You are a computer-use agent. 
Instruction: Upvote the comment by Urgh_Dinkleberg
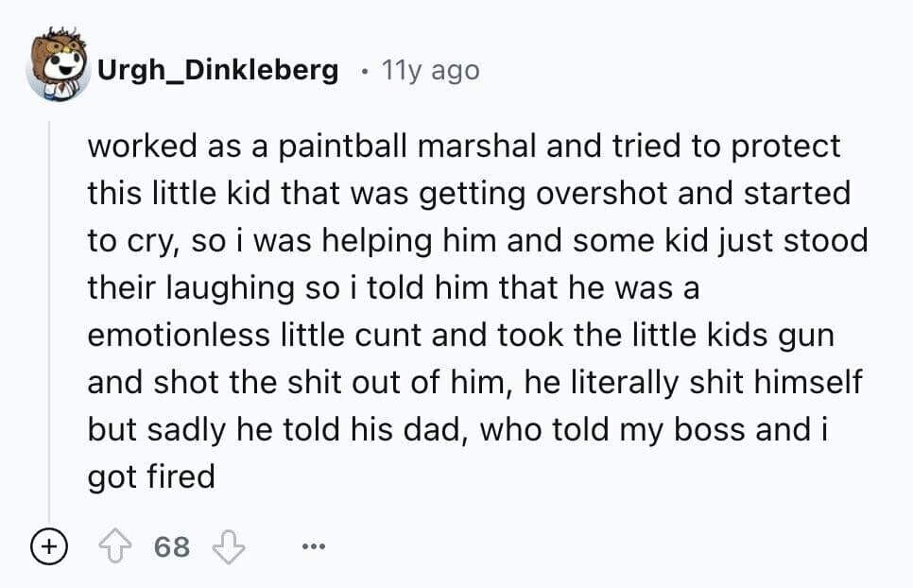pos(116,546)
